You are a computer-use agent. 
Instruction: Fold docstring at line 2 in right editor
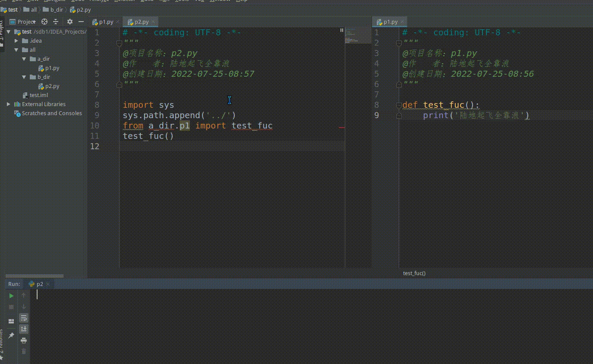pos(399,43)
